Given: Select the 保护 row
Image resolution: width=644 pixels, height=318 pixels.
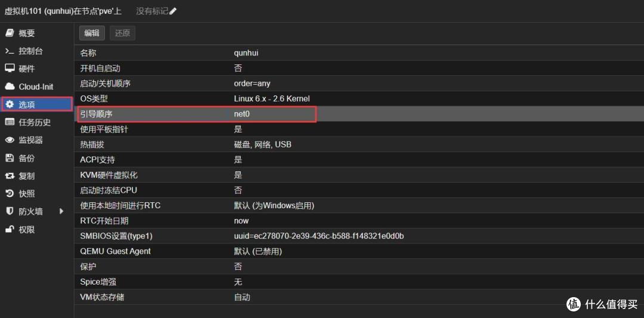Looking at the screenshot, I should 359,267.
